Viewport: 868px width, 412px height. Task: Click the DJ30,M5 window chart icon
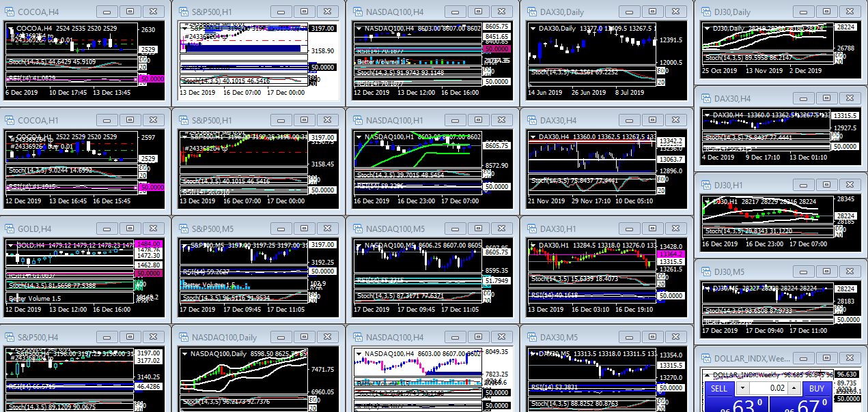[705, 271]
